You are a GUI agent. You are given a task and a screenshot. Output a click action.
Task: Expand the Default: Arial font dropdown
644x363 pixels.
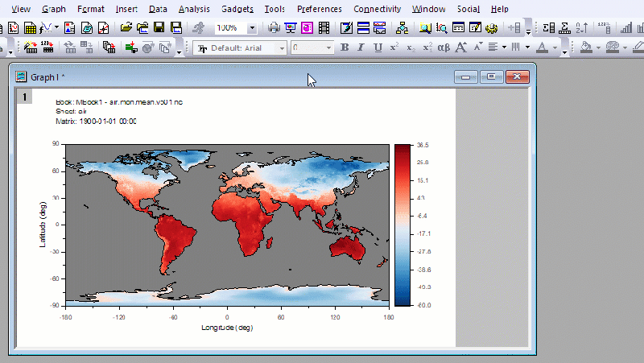tap(282, 48)
